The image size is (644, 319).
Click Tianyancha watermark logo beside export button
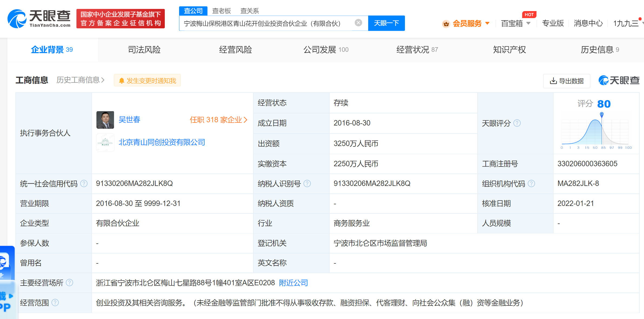619,80
